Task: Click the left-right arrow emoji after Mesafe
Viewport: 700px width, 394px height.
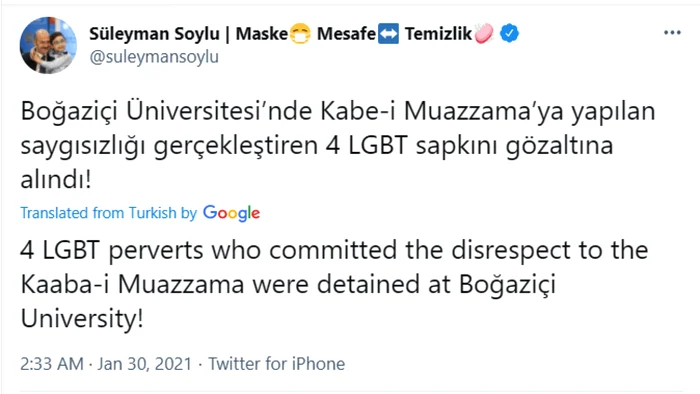Action: 388,34
